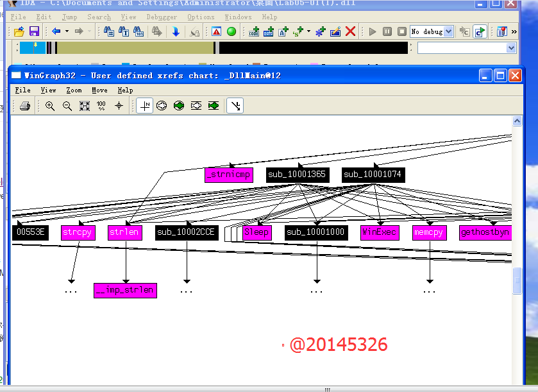The height and width of the screenshot is (392, 538).
Task: Click the crosshair move-to-origin icon
Action: pos(119,106)
